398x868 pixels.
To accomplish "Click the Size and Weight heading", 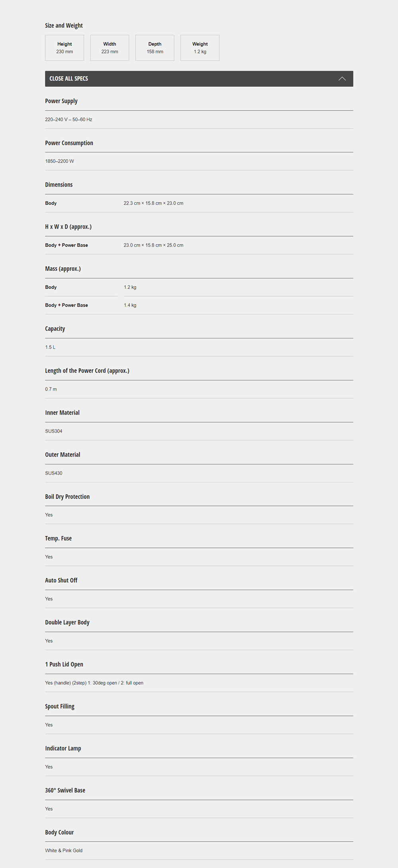I will coord(64,25).
